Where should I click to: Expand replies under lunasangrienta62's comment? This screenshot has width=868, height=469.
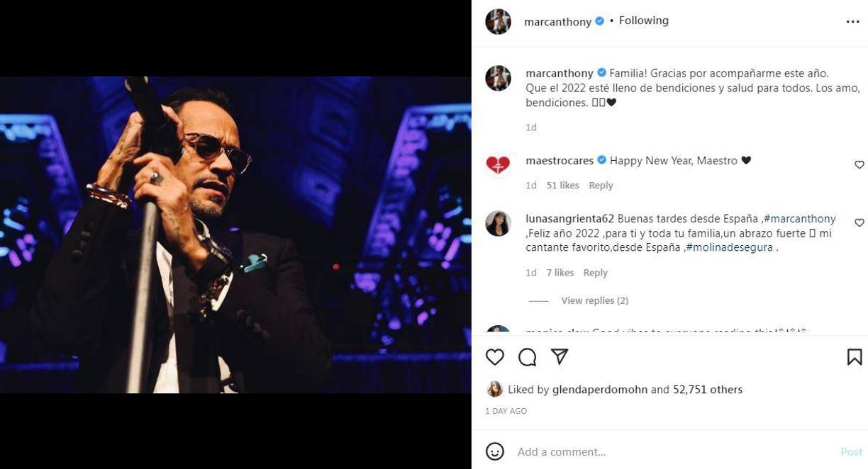[594, 300]
